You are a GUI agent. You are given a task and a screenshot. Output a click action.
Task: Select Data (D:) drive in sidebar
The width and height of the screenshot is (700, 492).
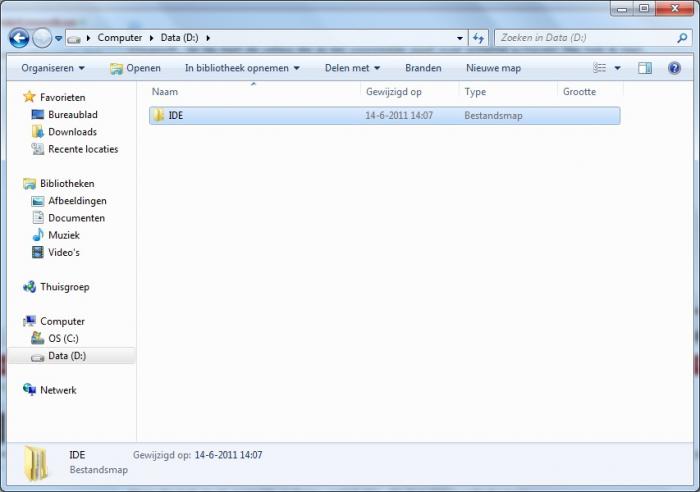tap(67, 355)
